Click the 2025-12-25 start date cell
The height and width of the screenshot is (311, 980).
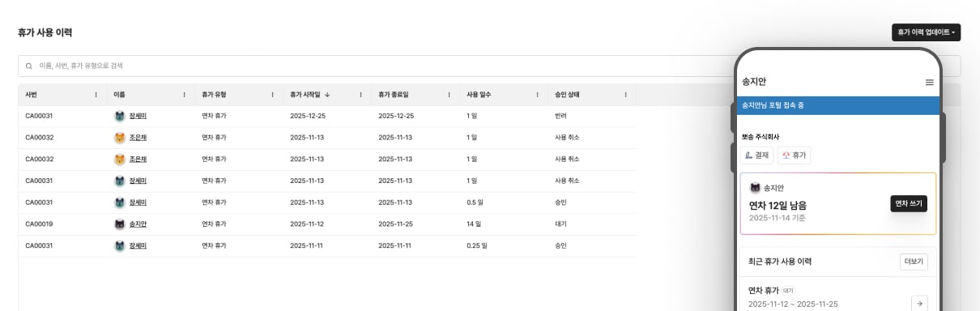308,116
